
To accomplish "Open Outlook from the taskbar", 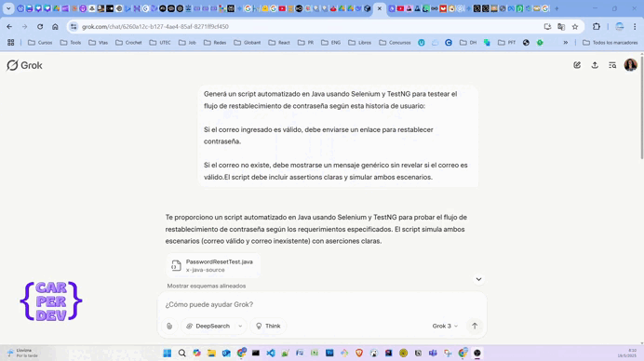I will point(226,354).
